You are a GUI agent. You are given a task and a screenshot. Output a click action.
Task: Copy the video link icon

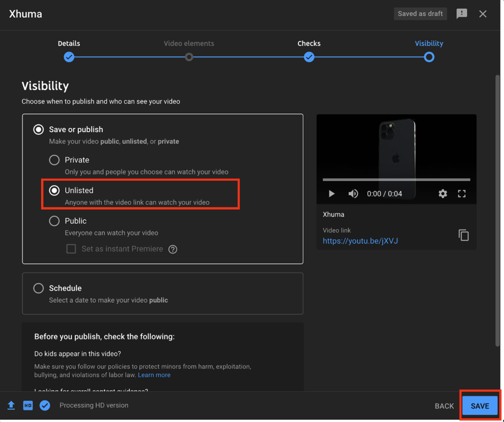463,235
